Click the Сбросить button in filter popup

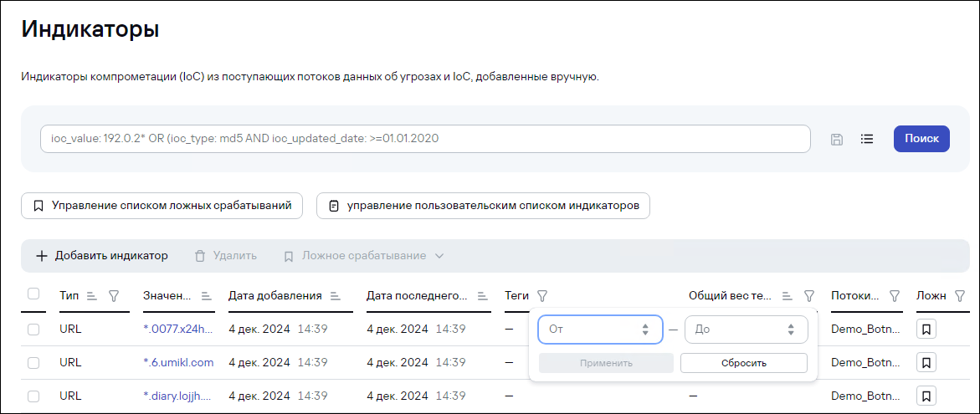pos(743,363)
